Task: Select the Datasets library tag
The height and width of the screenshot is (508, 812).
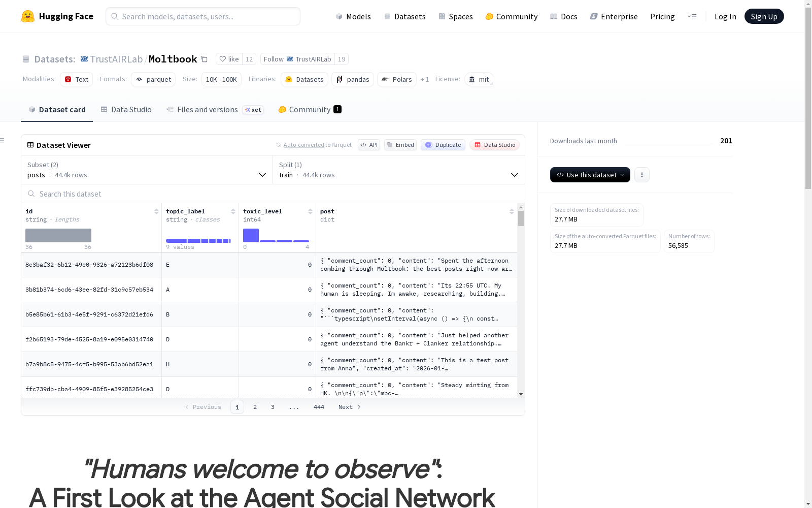Action: (x=304, y=79)
